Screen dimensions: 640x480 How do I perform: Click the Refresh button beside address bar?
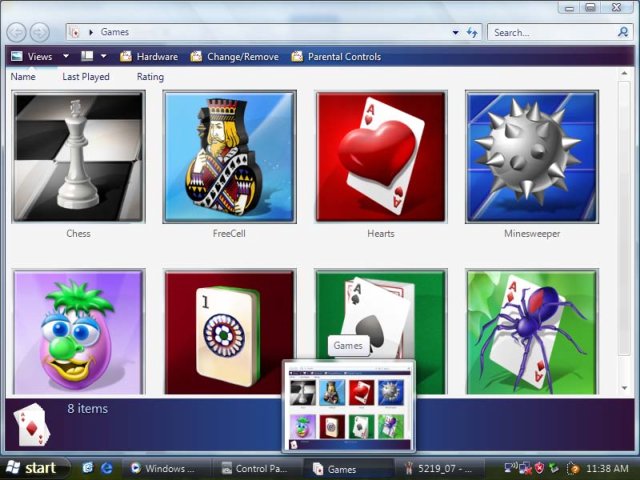coord(472,32)
